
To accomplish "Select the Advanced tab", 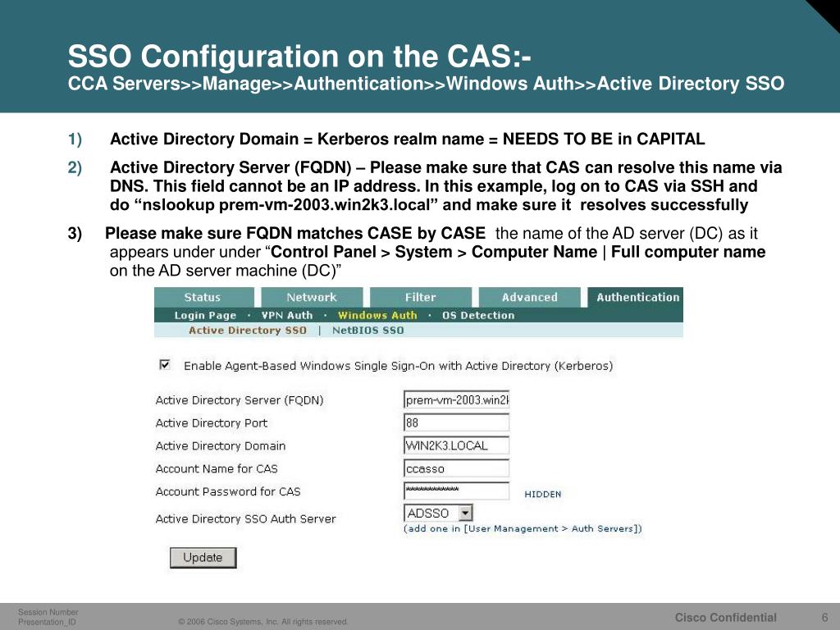I will [529, 297].
